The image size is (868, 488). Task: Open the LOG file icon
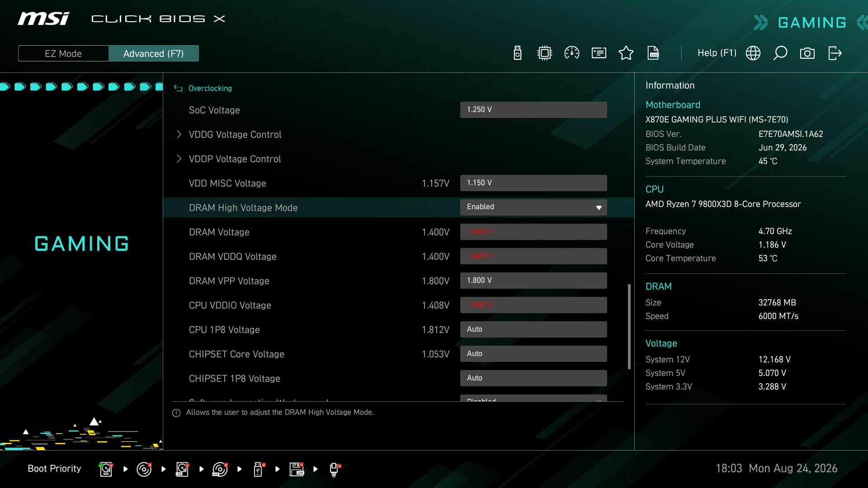[x=653, y=53]
